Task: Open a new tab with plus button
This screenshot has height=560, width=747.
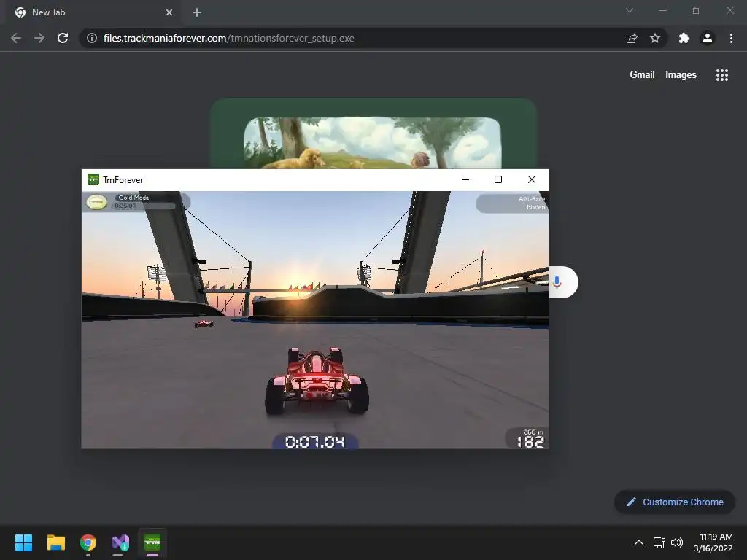Action: [197, 12]
